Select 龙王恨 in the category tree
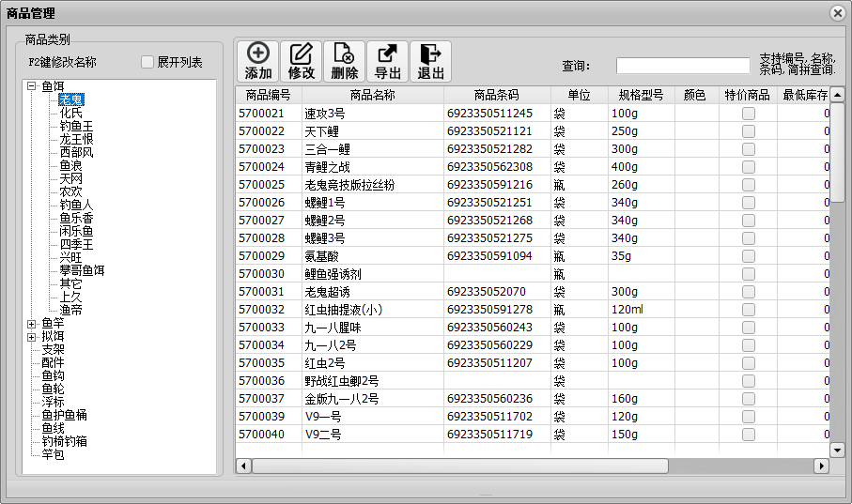Screen dimensions: 852x504 76,139
